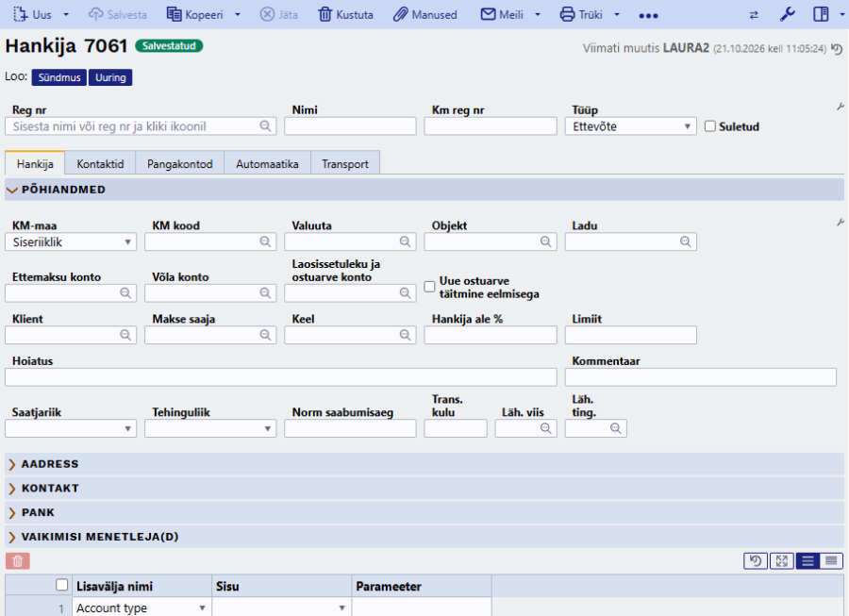Expand the AADRESS section

424,464
